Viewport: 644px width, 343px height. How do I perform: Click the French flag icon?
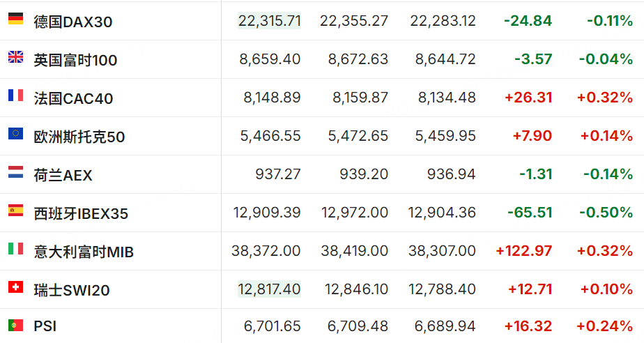pos(15,96)
